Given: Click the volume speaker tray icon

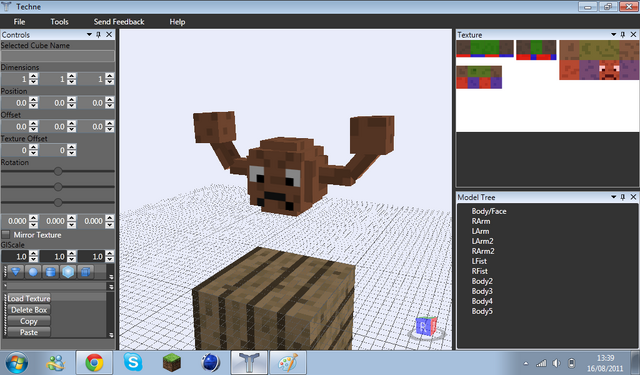Looking at the screenshot, I should 556,363.
